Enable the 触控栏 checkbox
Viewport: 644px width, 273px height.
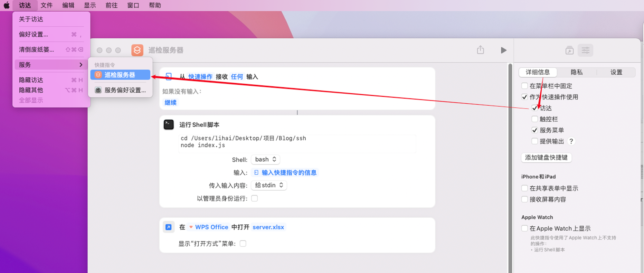pyautogui.click(x=535, y=119)
